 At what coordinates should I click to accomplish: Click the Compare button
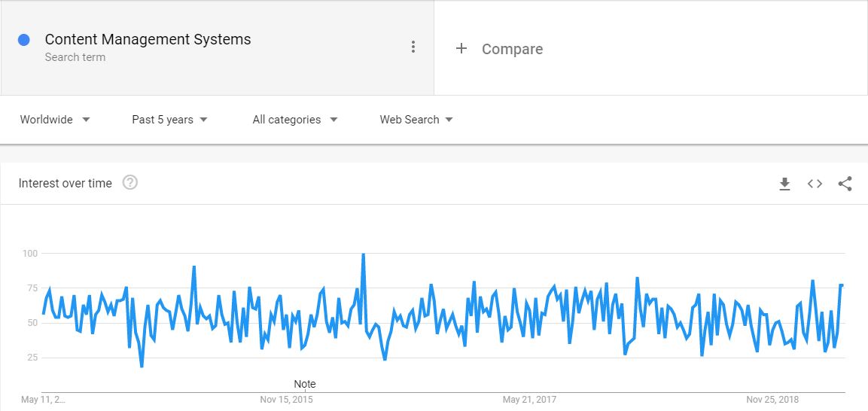click(499, 49)
